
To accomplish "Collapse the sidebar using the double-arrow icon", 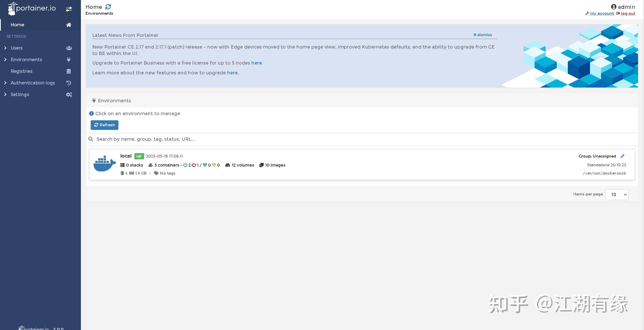I will coord(69,9).
